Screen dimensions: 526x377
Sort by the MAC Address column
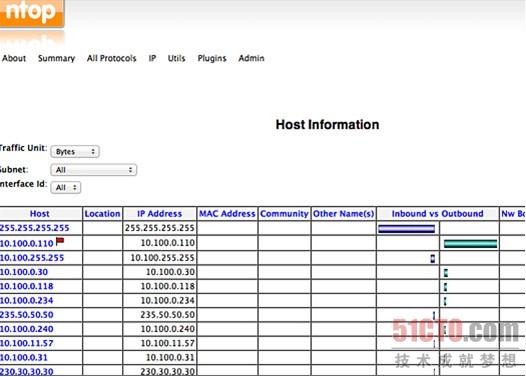point(227,214)
